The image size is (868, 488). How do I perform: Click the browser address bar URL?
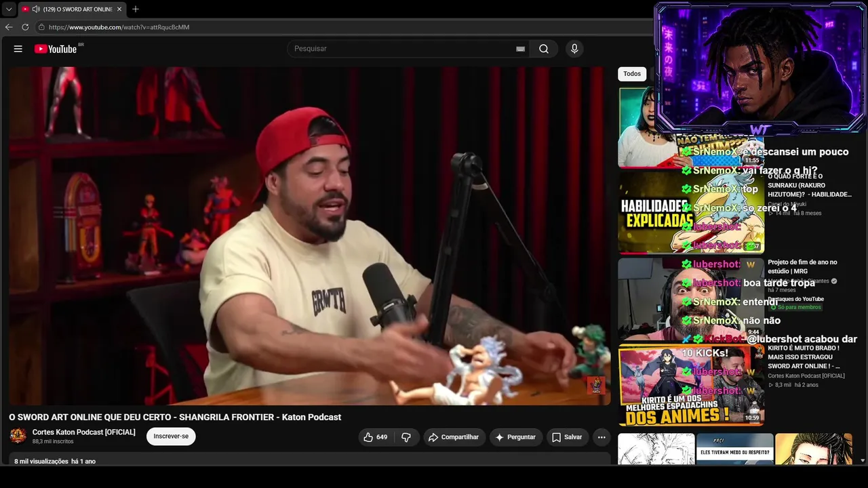tap(119, 27)
